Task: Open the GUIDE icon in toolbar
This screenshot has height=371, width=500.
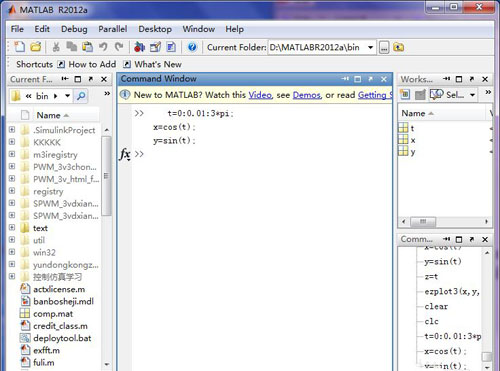Action: [155, 47]
